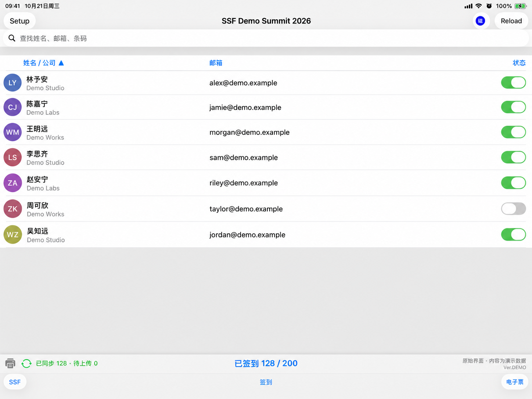This screenshot has width=532, height=399.
Task: Select the 签到 tab at the bottom
Action: click(266, 382)
